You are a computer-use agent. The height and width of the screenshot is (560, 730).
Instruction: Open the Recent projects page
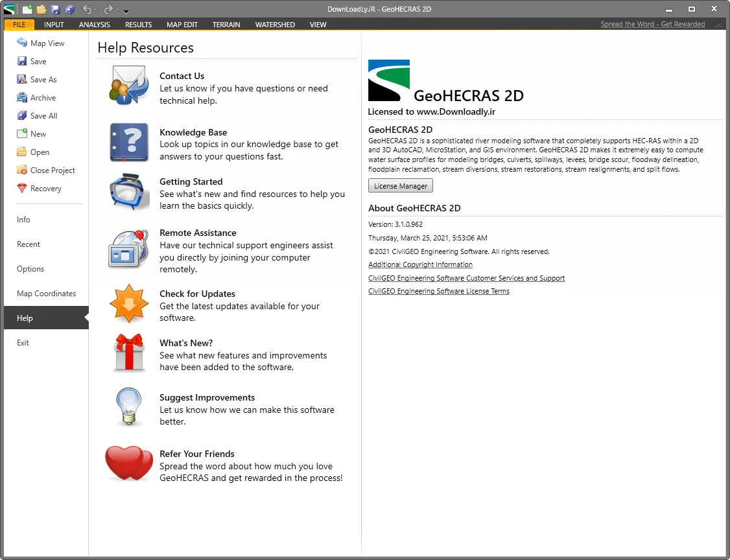click(29, 244)
